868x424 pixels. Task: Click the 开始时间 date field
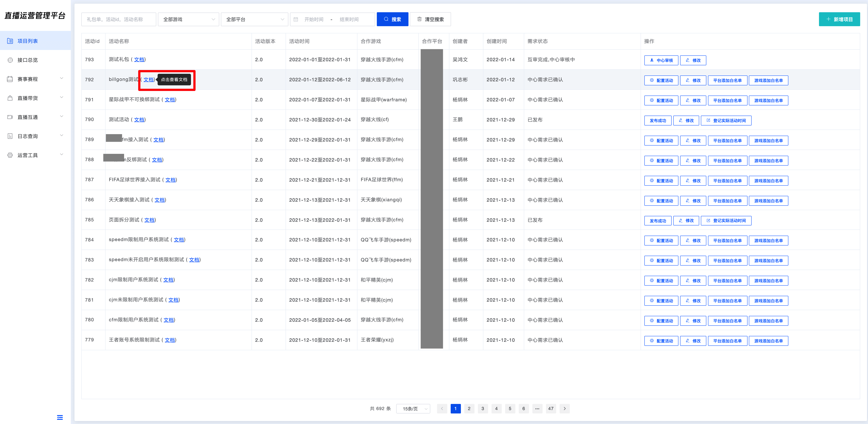[x=314, y=19]
